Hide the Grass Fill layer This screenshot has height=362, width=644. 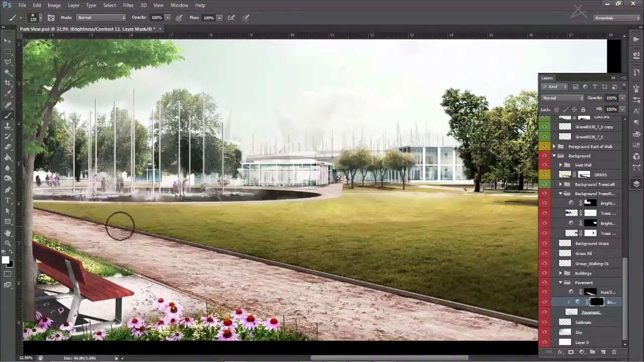[544, 253]
